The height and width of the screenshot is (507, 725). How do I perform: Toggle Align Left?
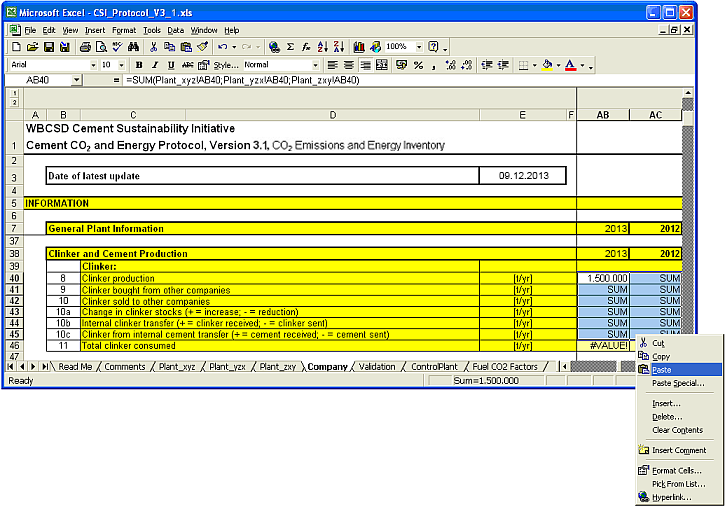(332, 65)
